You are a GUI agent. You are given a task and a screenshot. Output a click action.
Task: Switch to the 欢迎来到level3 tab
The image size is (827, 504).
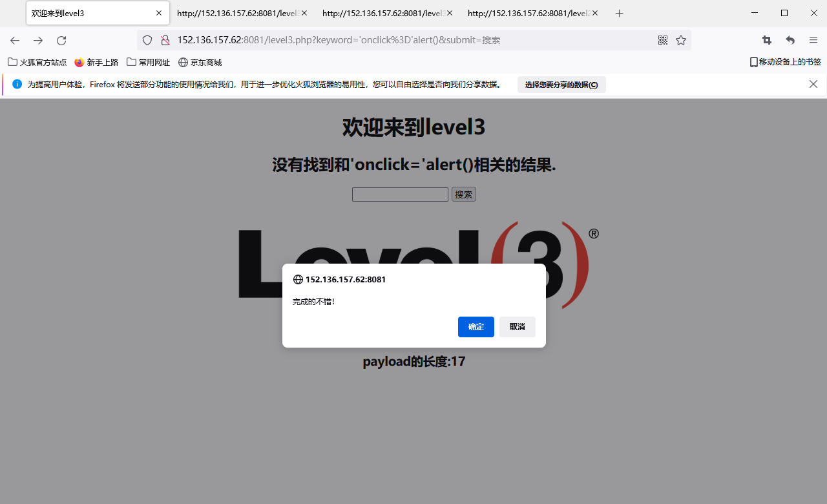pyautogui.click(x=97, y=13)
